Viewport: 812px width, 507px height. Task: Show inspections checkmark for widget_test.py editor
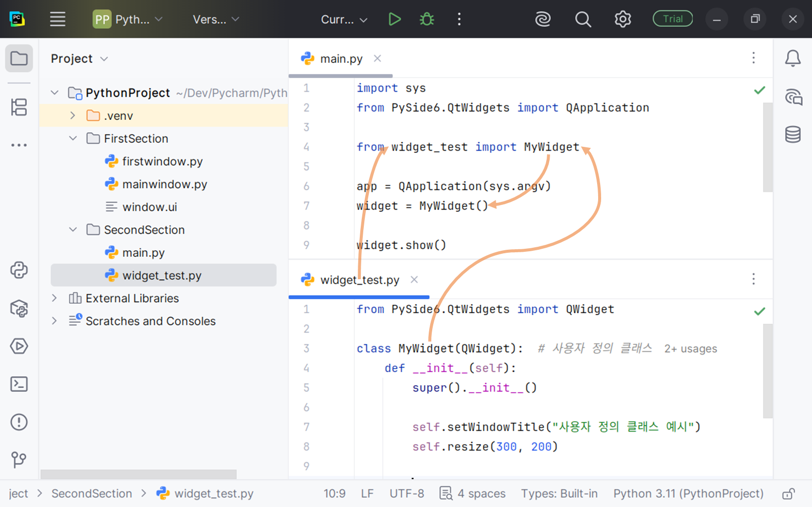point(760,312)
